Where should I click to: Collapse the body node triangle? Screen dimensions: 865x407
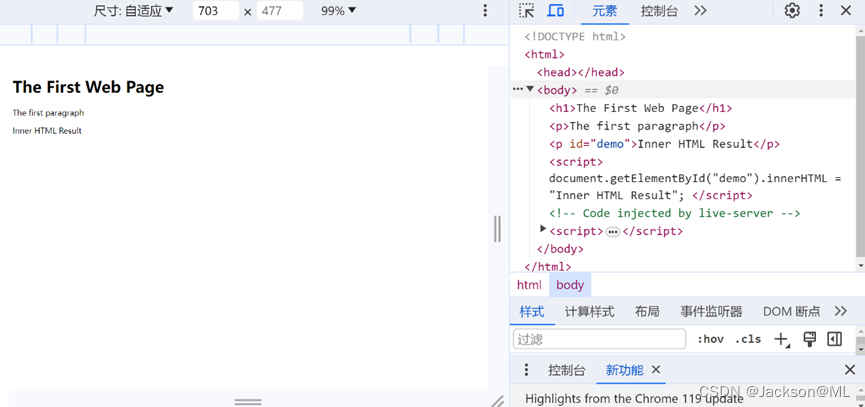(530, 89)
